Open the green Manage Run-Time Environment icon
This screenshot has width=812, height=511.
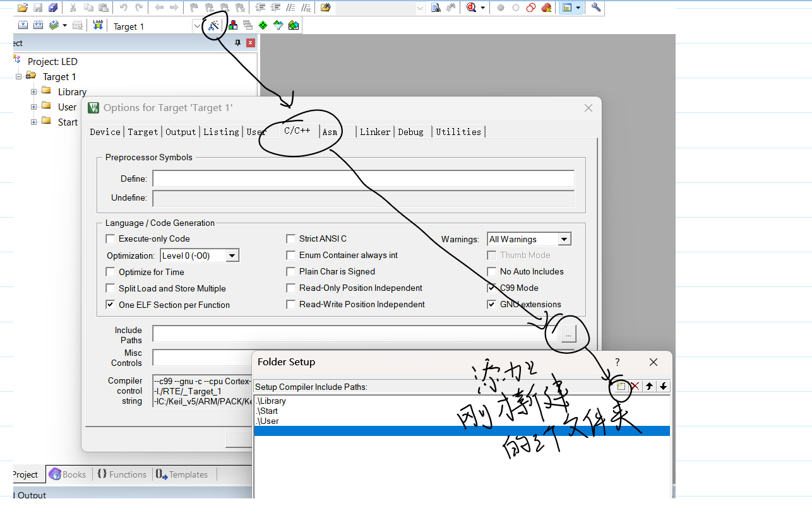[x=263, y=25]
